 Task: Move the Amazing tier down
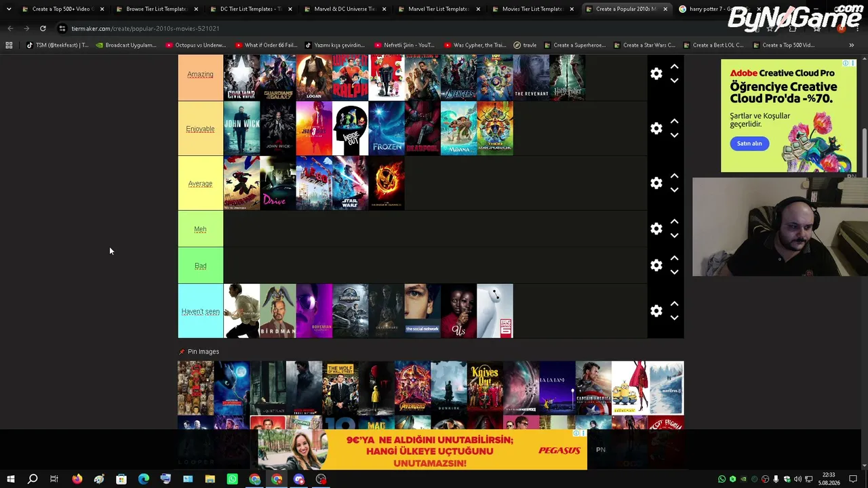tap(674, 81)
